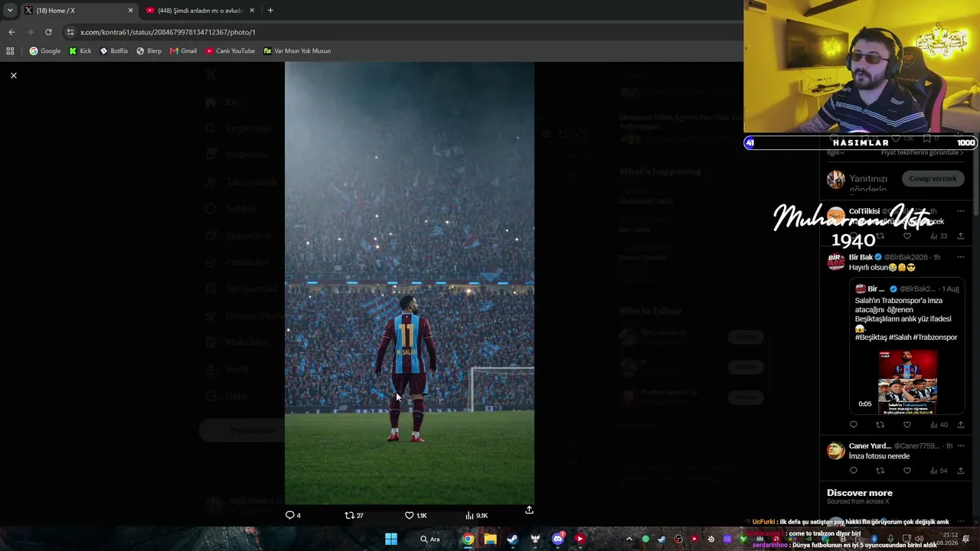
Task: Play the quoted Bir Bak video thumbnail
Action: coord(907,382)
